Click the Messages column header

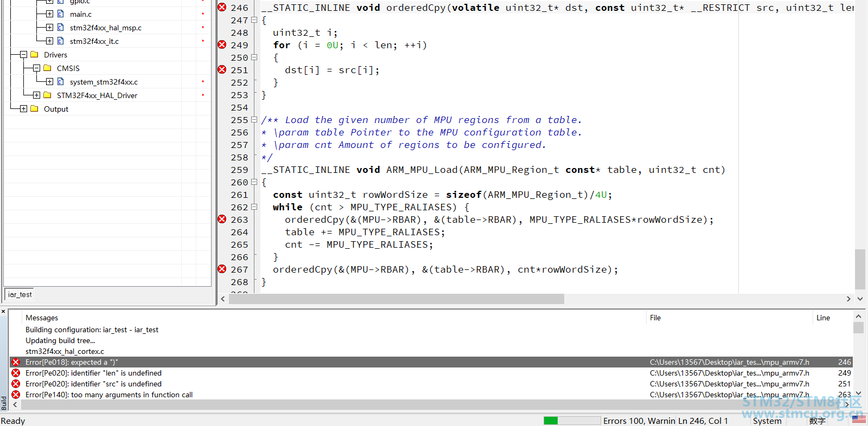click(x=42, y=318)
